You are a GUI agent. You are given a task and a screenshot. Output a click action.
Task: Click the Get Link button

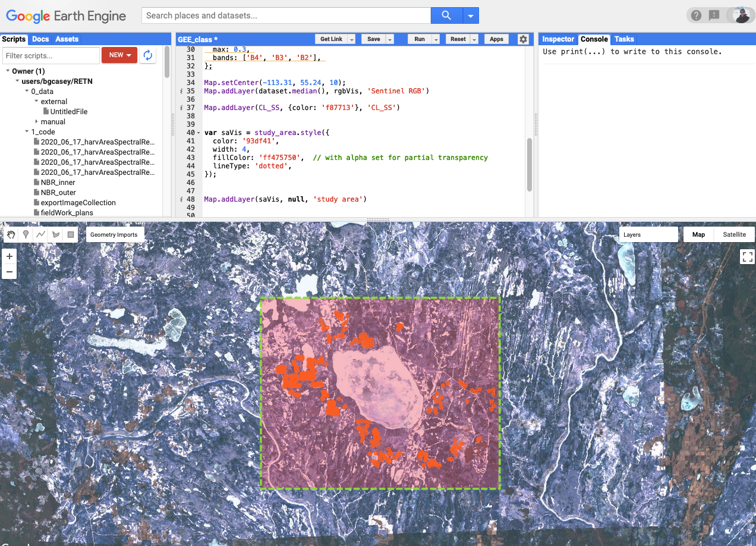(331, 39)
